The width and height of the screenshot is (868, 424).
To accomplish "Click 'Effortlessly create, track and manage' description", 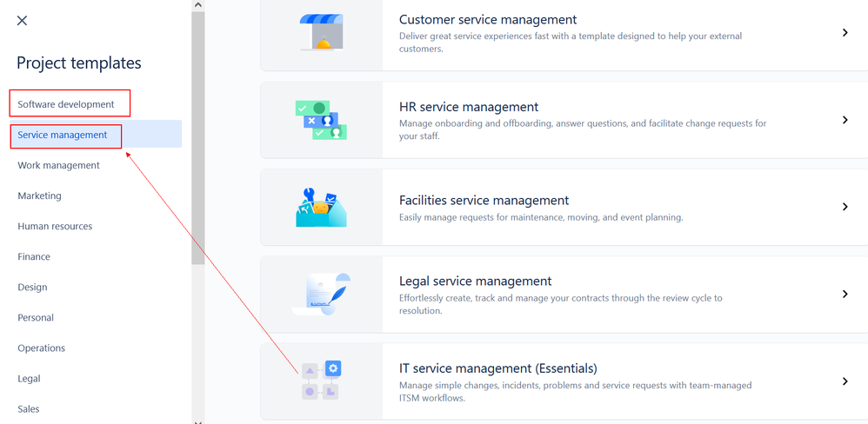I will pyautogui.click(x=560, y=304).
